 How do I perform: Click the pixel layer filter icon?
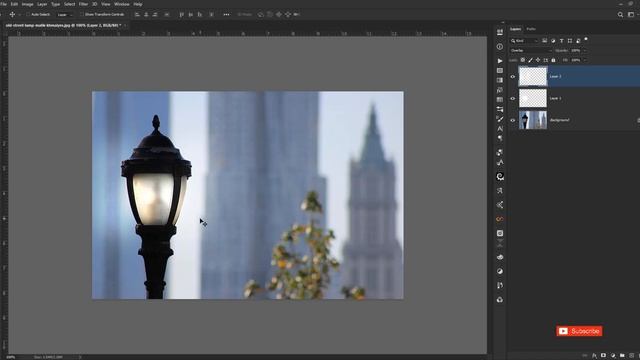point(544,41)
